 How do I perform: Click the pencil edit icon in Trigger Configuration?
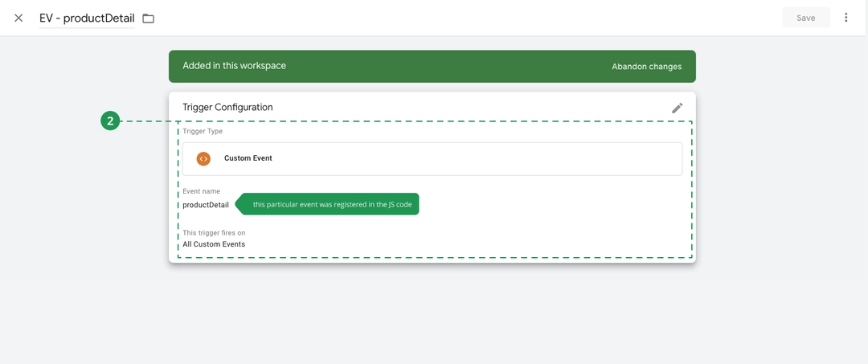tap(677, 108)
